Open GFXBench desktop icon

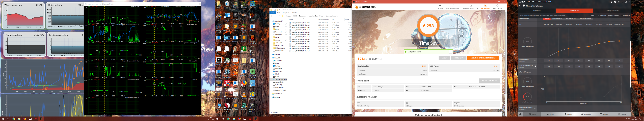(252, 84)
